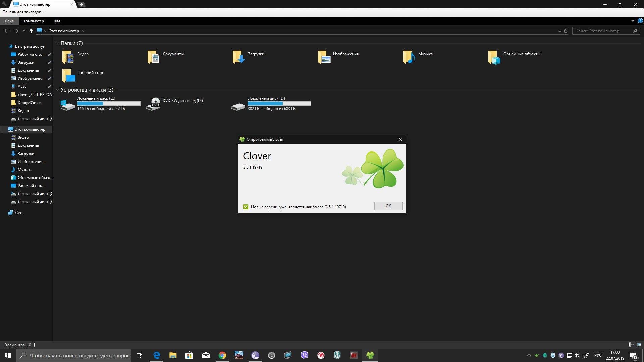Open the notification center
This screenshot has height=362, width=644.
coord(634,355)
